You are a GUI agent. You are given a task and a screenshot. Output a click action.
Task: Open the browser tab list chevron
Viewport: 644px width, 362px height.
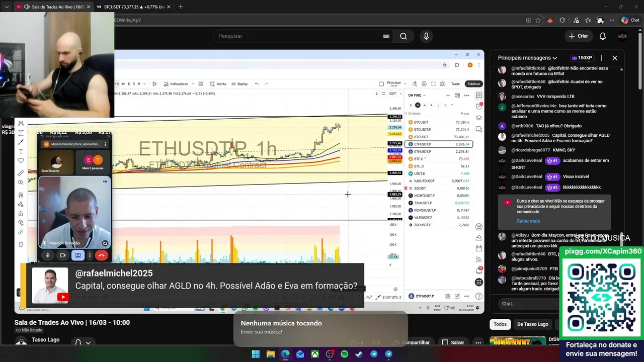click(x=7, y=7)
